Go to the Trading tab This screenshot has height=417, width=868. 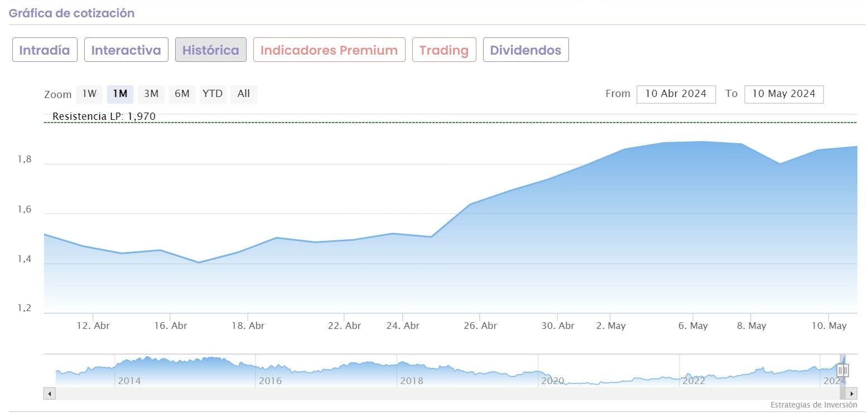click(x=444, y=50)
